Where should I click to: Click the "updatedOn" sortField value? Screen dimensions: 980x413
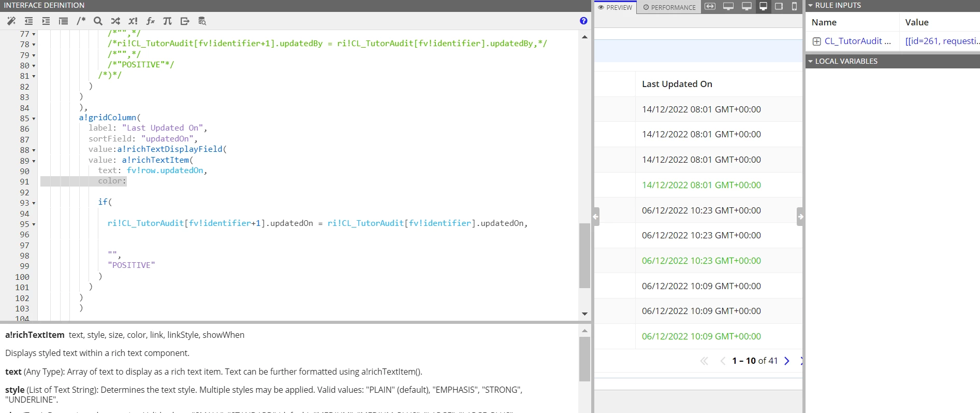point(167,139)
